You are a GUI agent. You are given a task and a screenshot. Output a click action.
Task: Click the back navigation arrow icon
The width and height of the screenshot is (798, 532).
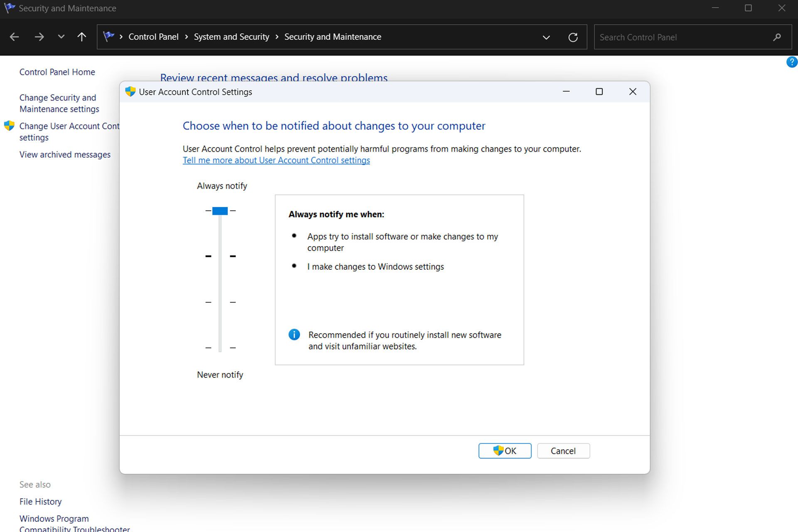tap(14, 37)
